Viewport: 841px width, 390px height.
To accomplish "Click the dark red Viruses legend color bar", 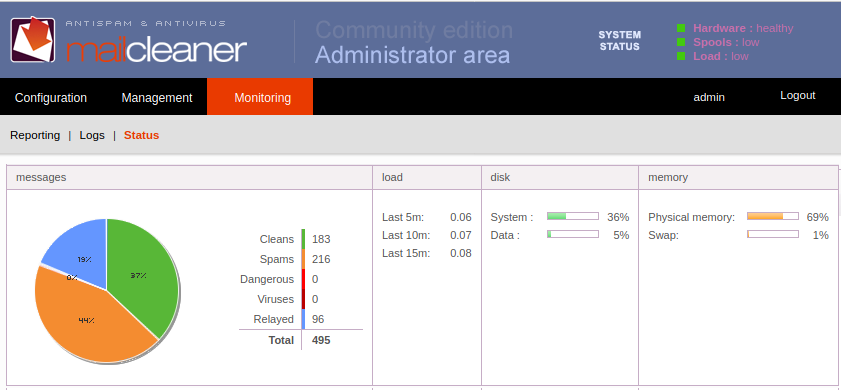I will [303, 299].
